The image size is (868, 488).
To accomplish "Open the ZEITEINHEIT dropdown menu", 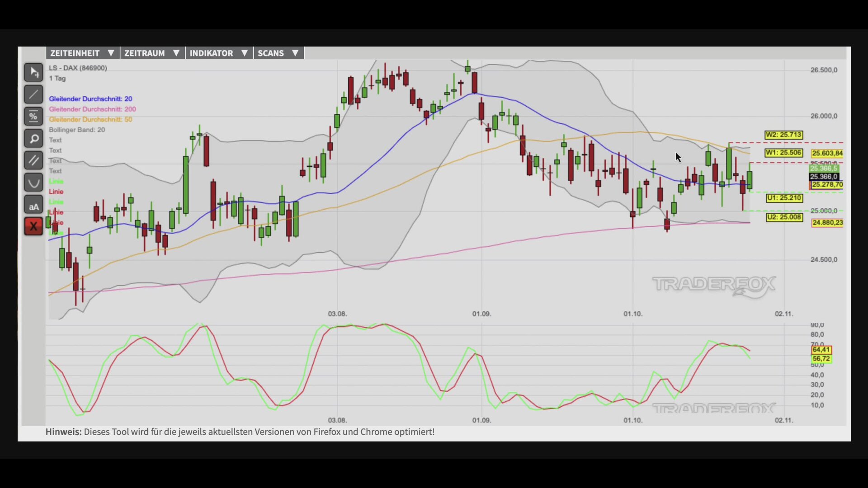I will [x=83, y=53].
